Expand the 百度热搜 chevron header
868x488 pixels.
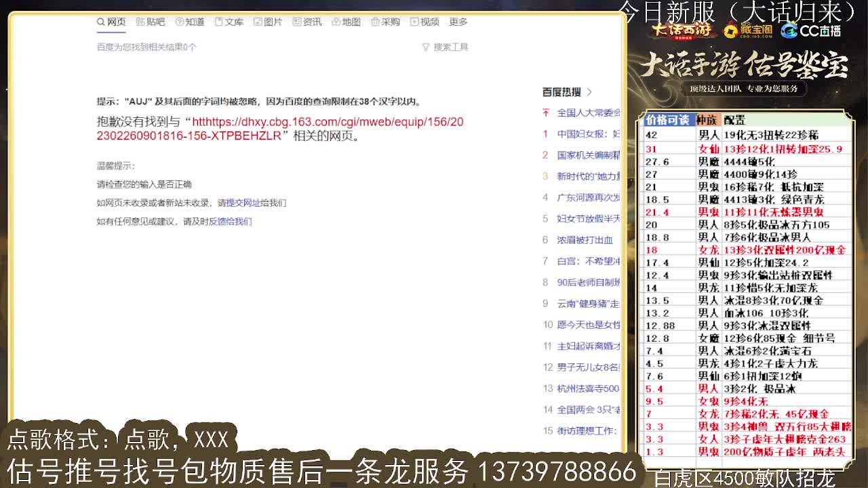pos(567,91)
